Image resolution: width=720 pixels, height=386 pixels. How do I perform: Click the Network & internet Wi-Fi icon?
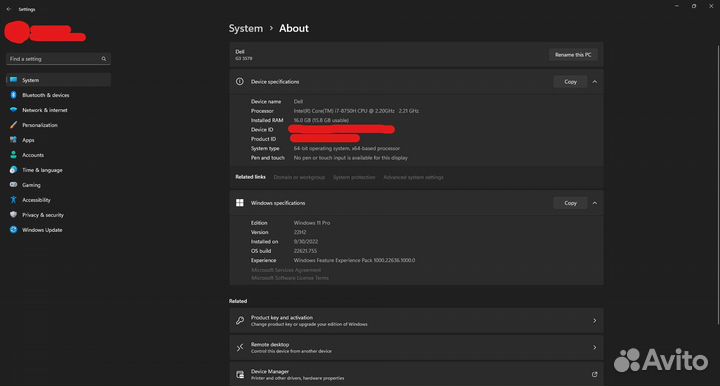click(13, 110)
